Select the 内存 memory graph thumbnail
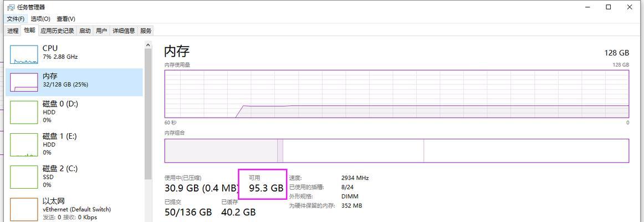This screenshot has height=222, width=644. click(24, 82)
